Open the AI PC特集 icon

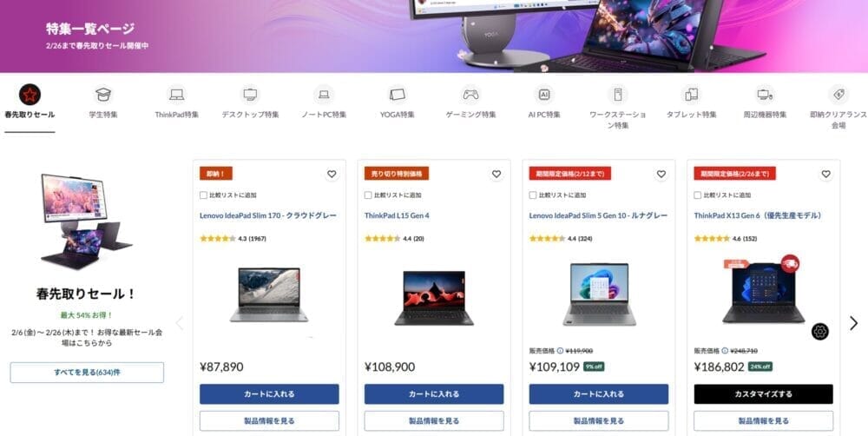[544, 95]
